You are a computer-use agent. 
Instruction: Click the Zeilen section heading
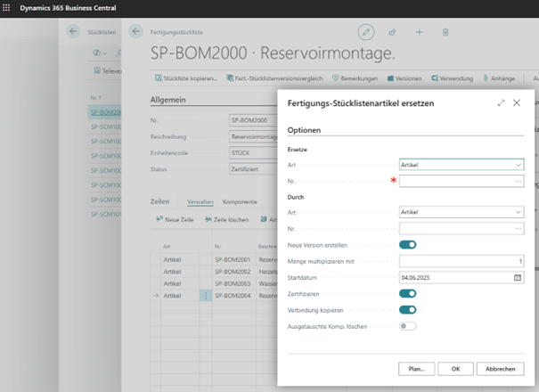click(159, 201)
